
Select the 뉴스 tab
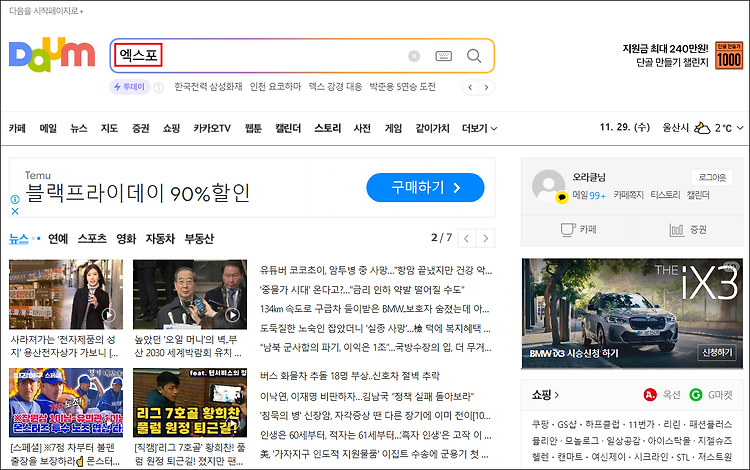pos(19,238)
